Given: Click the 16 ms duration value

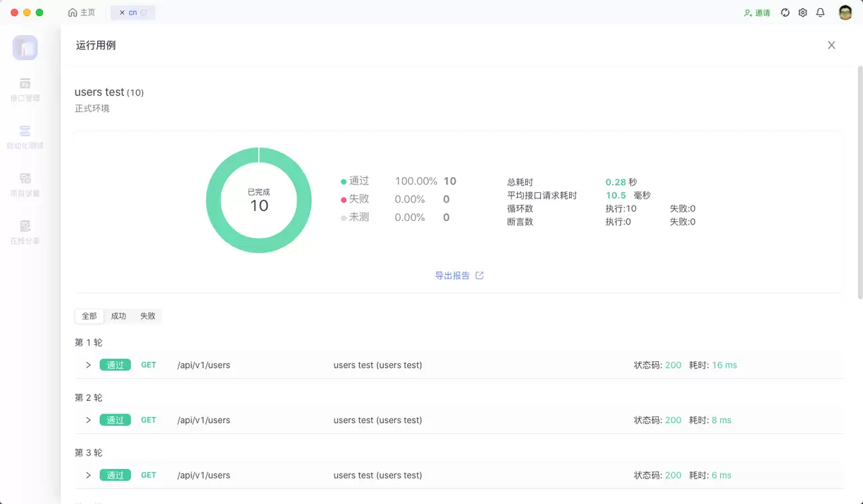Looking at the screenshot, I should [724, 365].
